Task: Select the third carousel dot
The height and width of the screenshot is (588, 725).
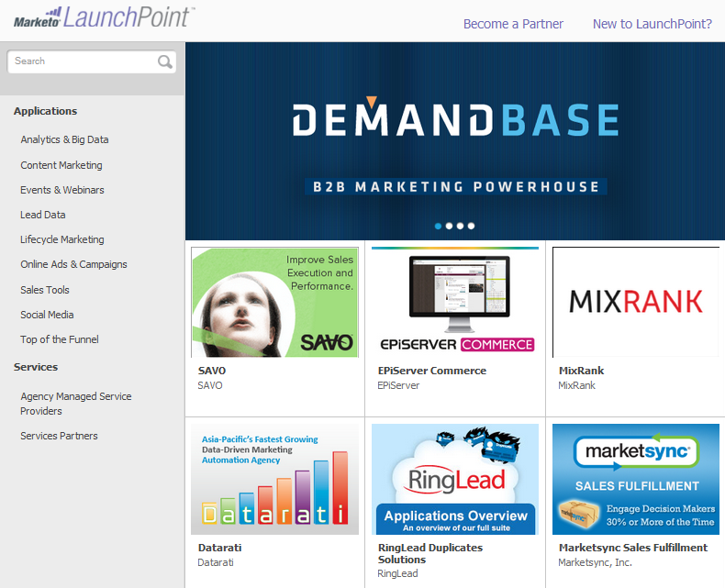Action: pos(460,226)
